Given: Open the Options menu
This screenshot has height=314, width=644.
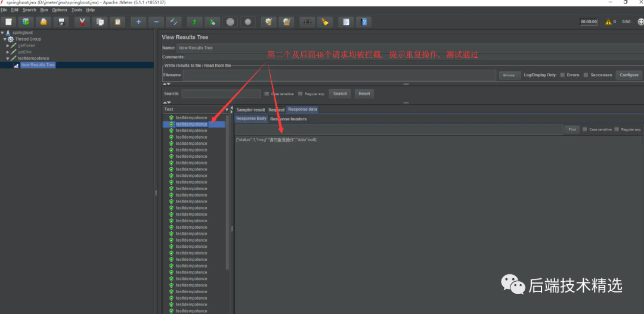Looking at the screenshot, I should [x=60, y=10].
